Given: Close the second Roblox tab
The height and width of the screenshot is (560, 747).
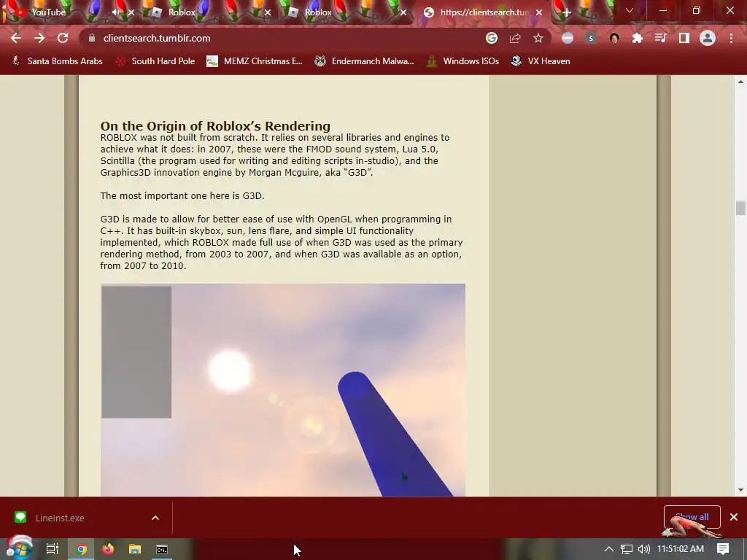Looking at the screenshot, I should (403, 12).
